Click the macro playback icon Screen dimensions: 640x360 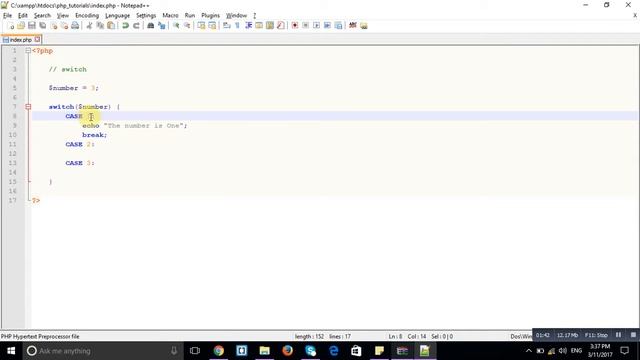pyautogui.click(x=316, y=26)
